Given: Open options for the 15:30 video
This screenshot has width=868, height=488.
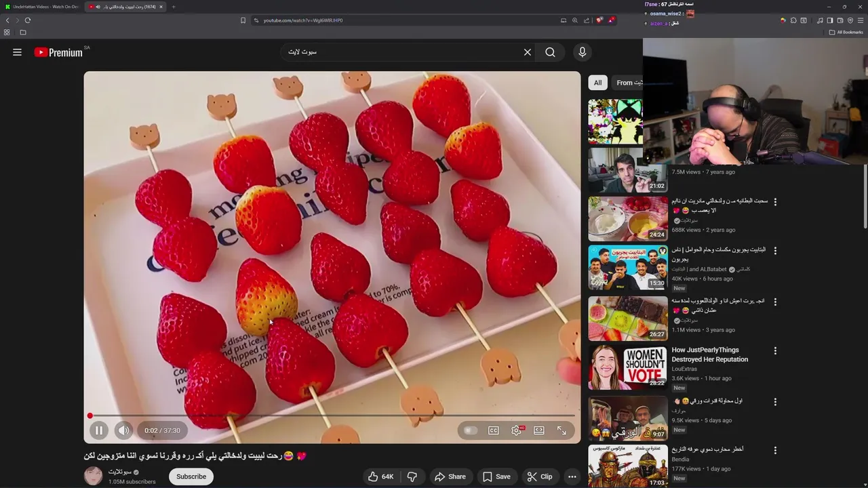Looking at the screenshot, I should (x=775, y=251).
